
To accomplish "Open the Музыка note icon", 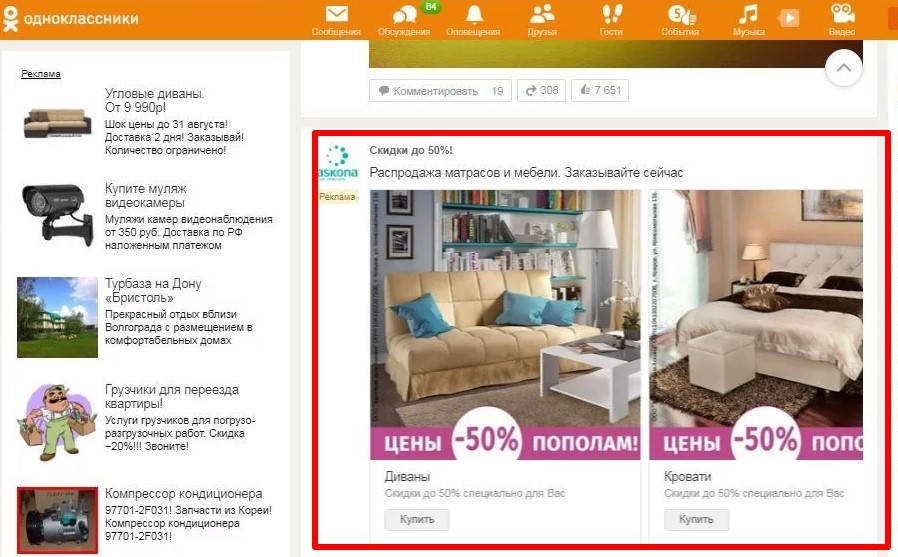I will tap(748, 15).
